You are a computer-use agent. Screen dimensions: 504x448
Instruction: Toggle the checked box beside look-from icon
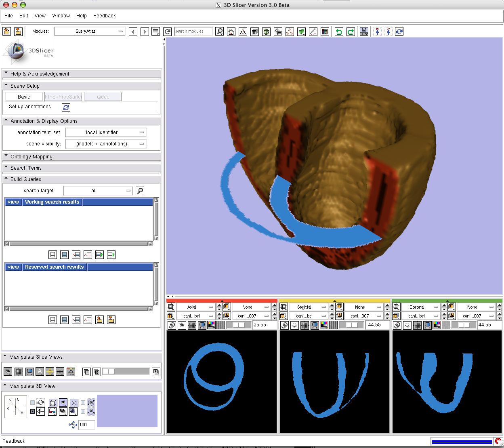click(x=33, y=412)
